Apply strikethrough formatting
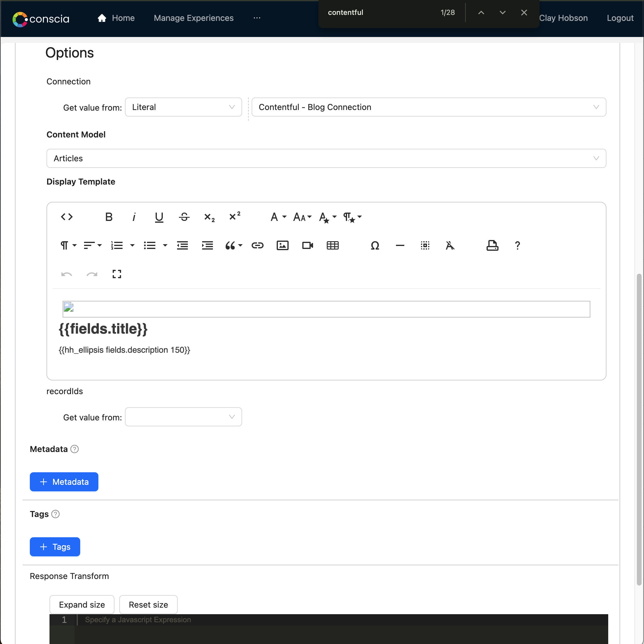 184,217
